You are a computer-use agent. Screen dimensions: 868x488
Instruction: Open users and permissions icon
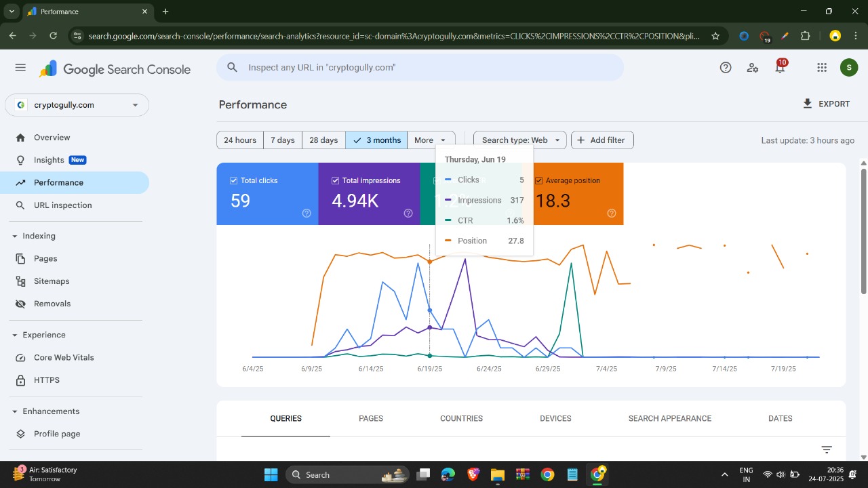coord(753,67)
